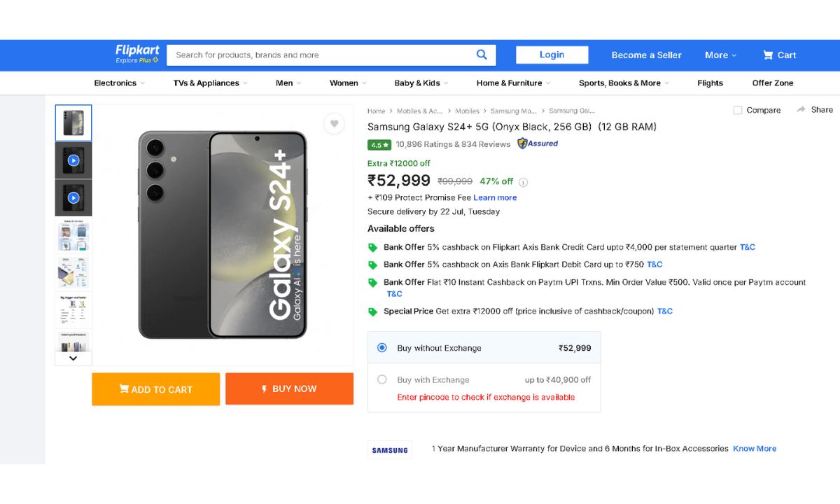Select Buy with Exchange option
This screenshot has width=840, height=504.
tap(382, 379)
